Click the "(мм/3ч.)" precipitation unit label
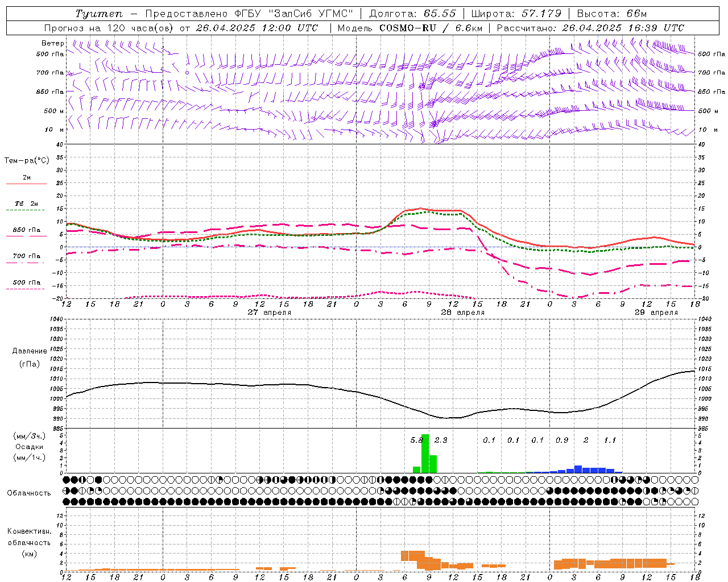 29,436
